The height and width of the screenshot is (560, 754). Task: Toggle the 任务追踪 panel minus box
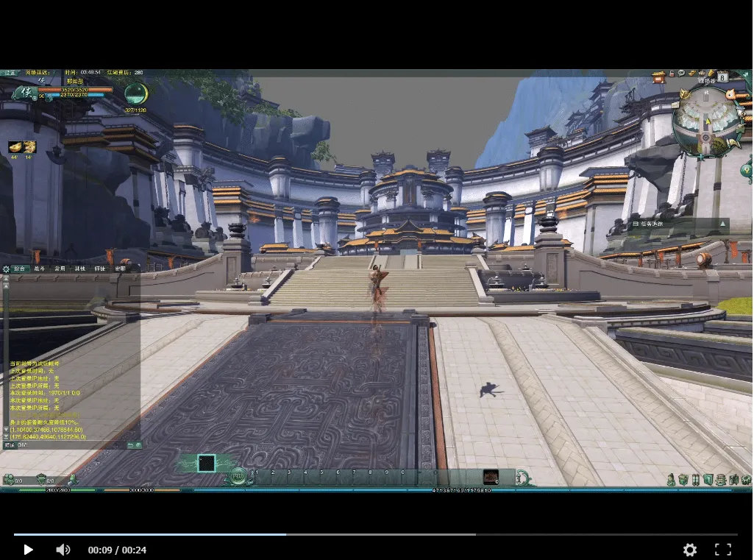tap(636, 224)
